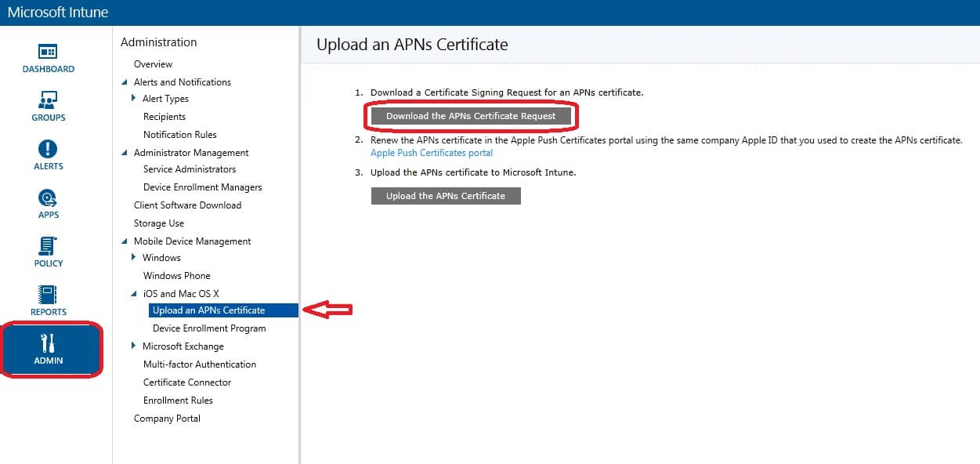Open Notification Rules

[x=180, y=135]
